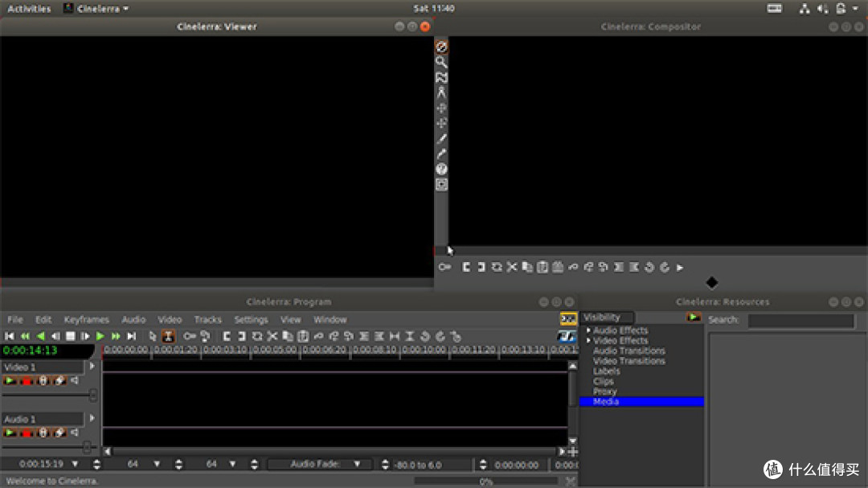Play in reverse with the green left arrow

pos(40,336)
